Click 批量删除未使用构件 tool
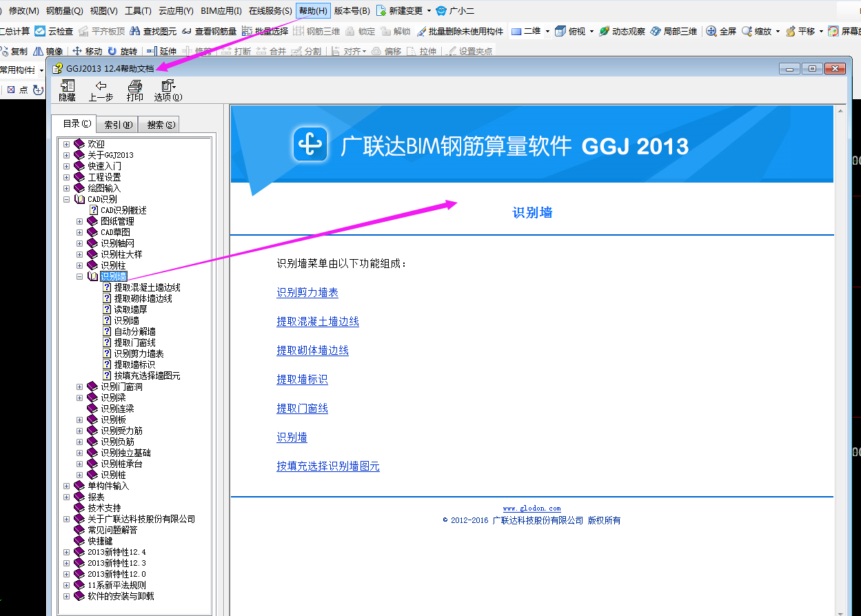Viewport: 861px width, 616px height. point(460,31)
